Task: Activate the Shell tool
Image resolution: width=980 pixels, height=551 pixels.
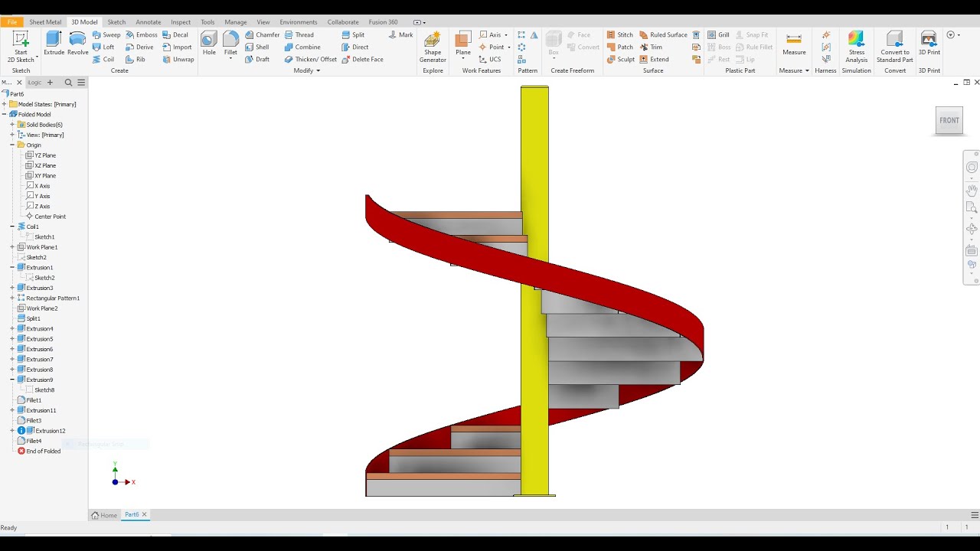Action: point(257,47)
